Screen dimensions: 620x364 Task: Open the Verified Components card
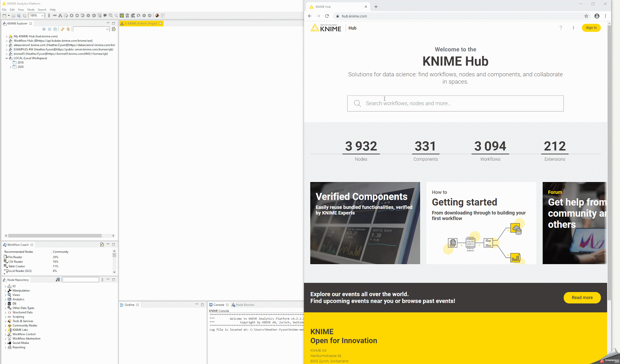pos(365,223)
